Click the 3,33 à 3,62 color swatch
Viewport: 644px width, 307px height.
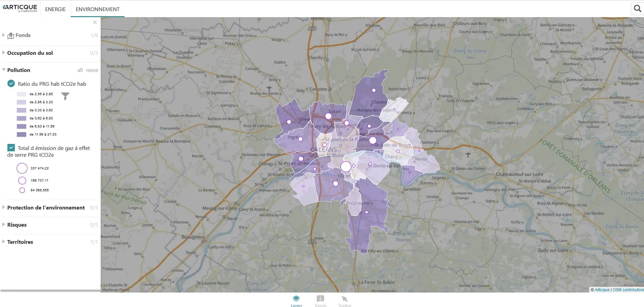(22, 110)
